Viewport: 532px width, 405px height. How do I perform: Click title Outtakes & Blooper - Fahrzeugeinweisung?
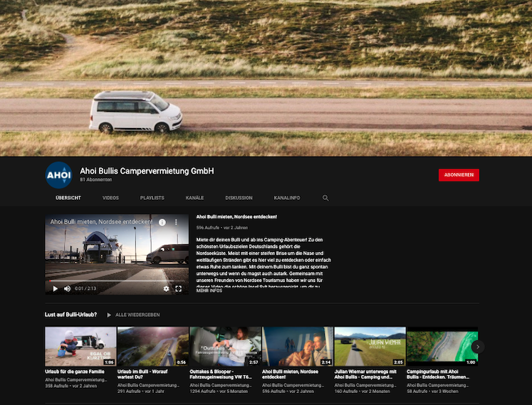pyautogui.click(x=221, y=374)
